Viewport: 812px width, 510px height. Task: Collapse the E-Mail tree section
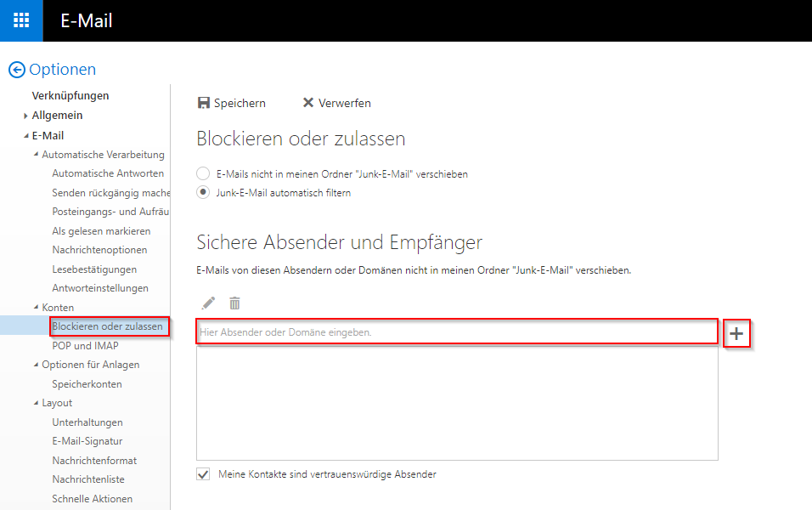26,136
